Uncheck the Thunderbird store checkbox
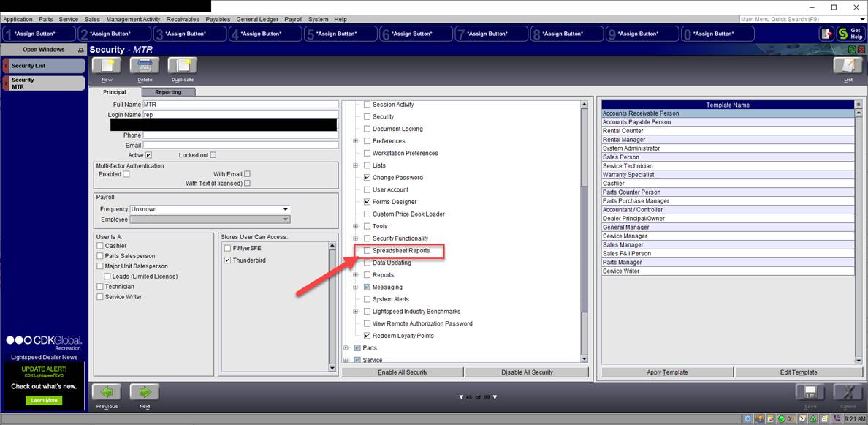Screen dimensions: 868x425 227,260
